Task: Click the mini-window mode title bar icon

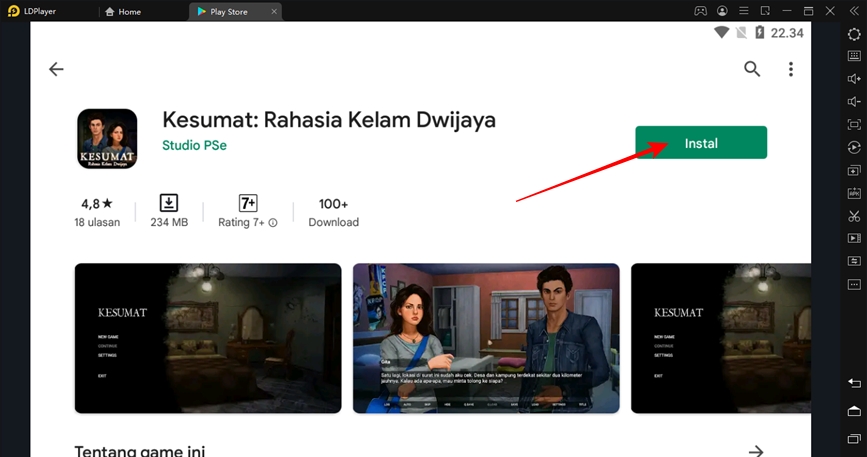Action: click(x=765, y=11)
